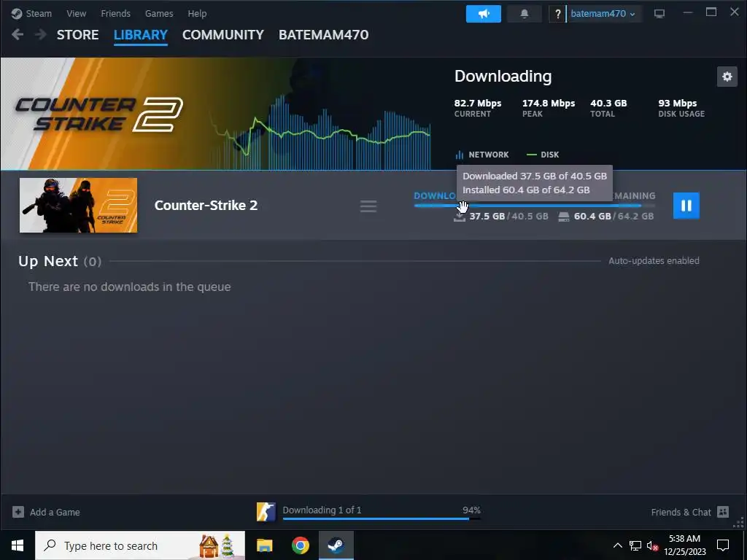Toggle the NETWORK graph legend
The height and width of the screenshot is (560, 747).
pos(482,155)
